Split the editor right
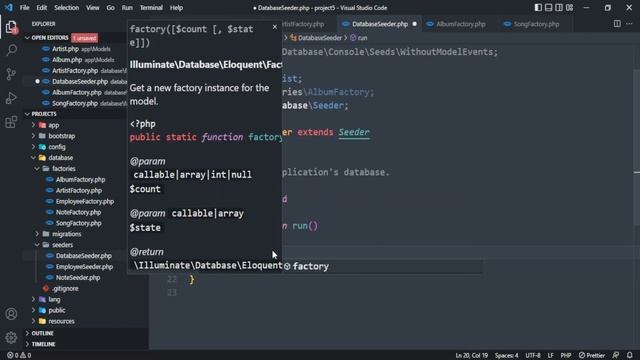The height and width of the screenshot is (360, 640). click(617, 24)
